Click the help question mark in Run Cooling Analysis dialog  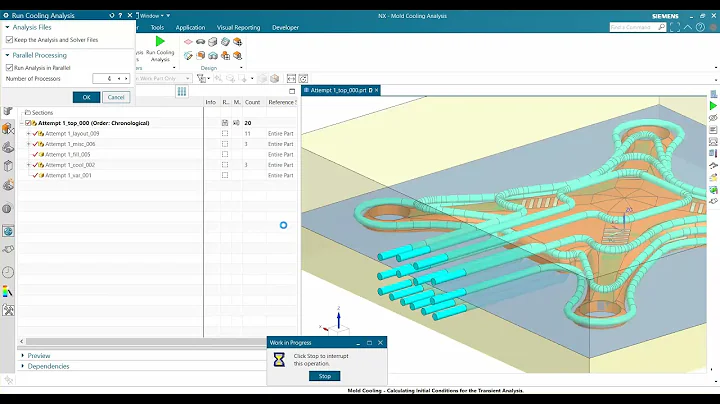tap(120, 15)
